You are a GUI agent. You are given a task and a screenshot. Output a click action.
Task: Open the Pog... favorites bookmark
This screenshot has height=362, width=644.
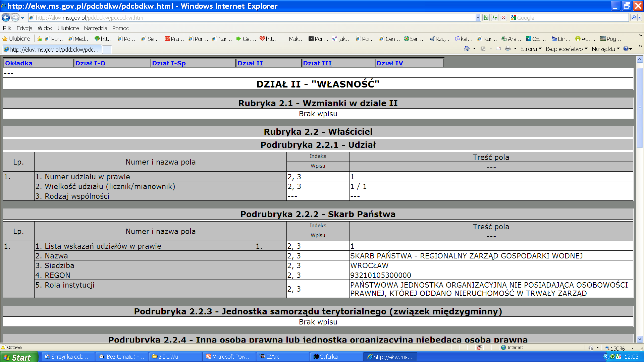coord(610,39)
